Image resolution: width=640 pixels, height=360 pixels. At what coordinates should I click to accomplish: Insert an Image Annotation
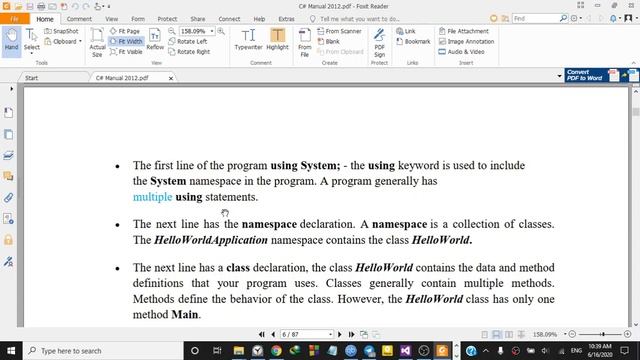tap(466, 41)
